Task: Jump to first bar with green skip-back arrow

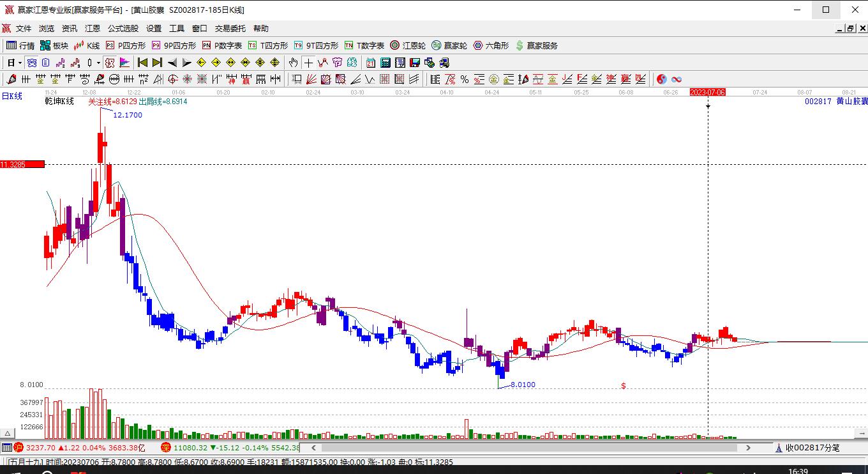Action: pos(142,63)
